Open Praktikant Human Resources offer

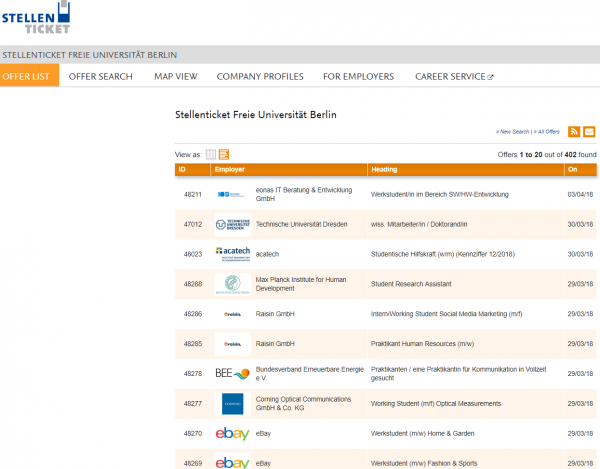pyautogui.click(x=422, y=344)
